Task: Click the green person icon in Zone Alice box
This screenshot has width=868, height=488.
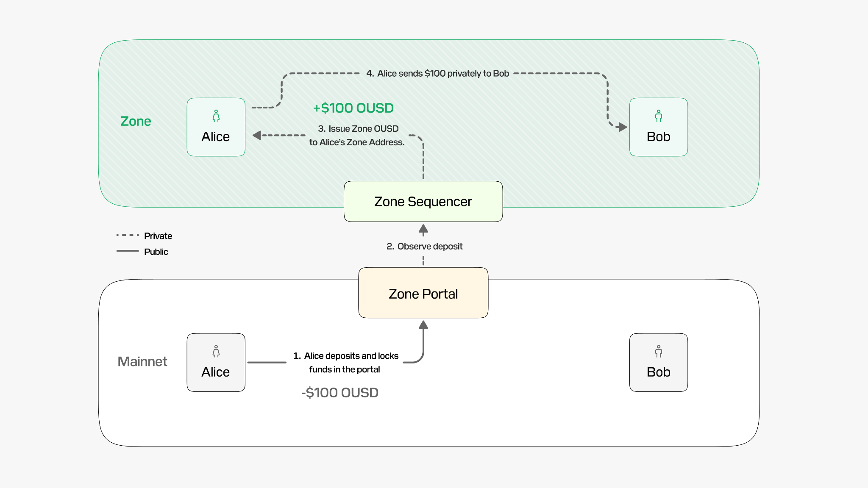Action: [216, 116]
